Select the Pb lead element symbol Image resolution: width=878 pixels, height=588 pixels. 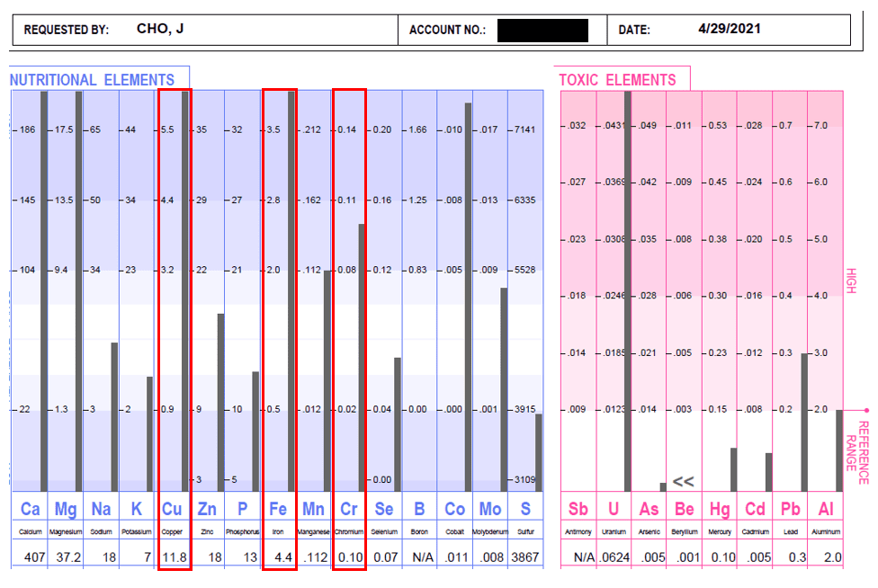[x=790, y=509]
